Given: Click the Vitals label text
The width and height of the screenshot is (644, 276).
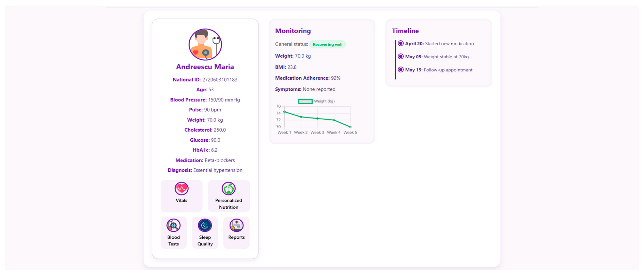Looking at the screenshot, I should pyautogui.click(x=181, y=200).
